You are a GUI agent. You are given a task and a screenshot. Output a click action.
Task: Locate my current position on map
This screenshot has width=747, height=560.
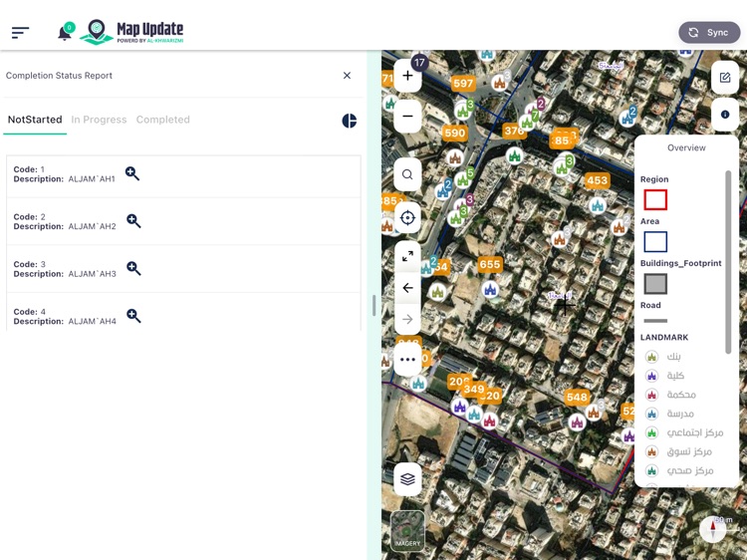[407, 218]
